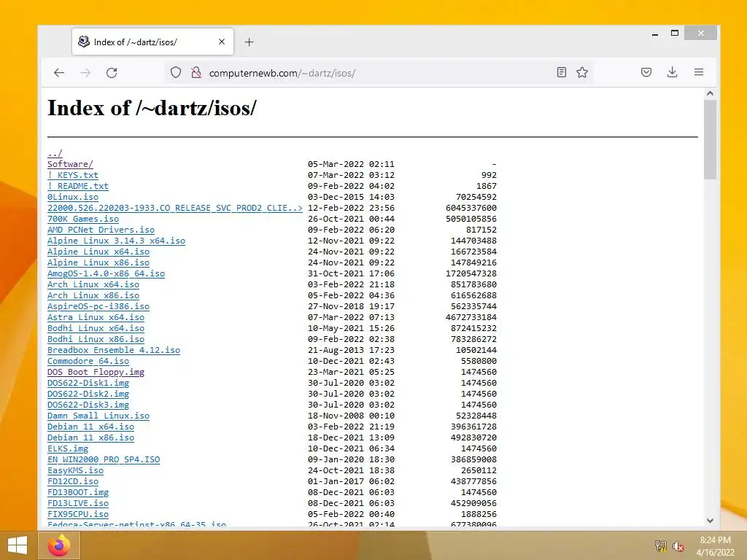Open the Software/ folder link

tap(70, 164)
